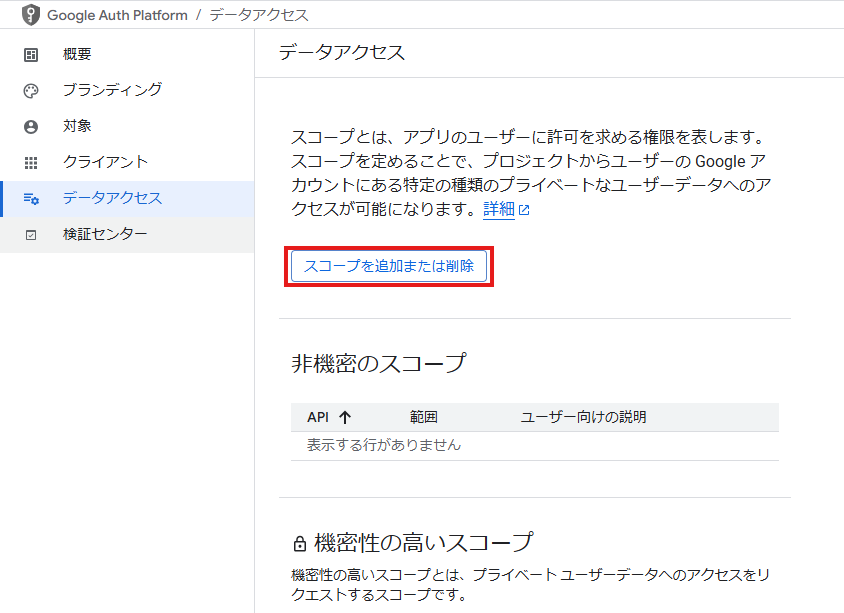
Task: Click the クライアント apps grid icon
Action: tap(31, 163)
